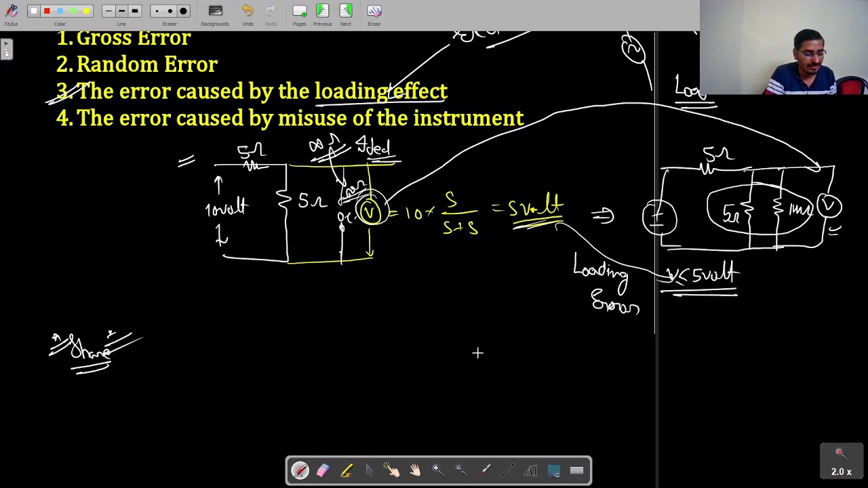The image size is (868, 488).
Task: Show the virtual keyboard
Action: coord(576,470)
